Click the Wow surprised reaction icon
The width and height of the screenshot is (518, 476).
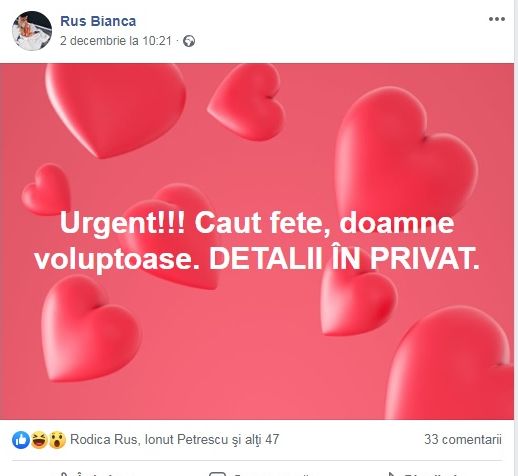pyautogui.click(x=57, y=440)
